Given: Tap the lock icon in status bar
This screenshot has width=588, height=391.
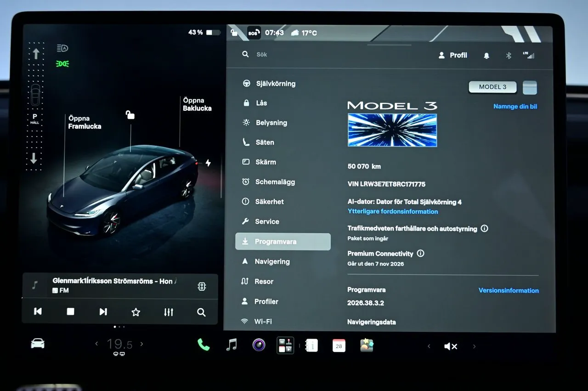Looking at the screenshot, I should point(234,33).
